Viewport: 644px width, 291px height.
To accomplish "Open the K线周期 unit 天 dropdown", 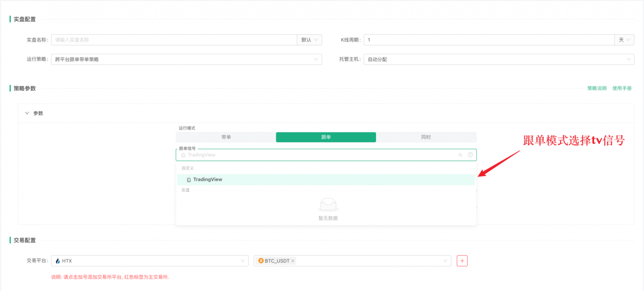I will (624, 40).
